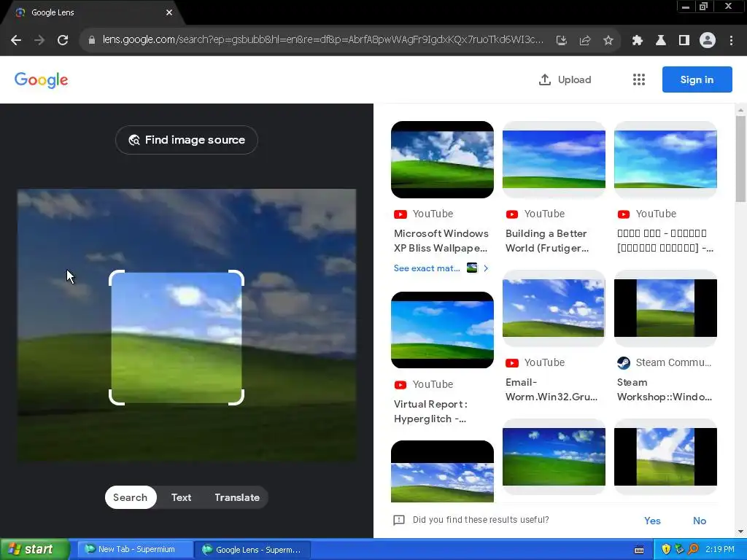Close the Google Lens tab
Viewport: 747px width, 560px height.
pos(169,12)
